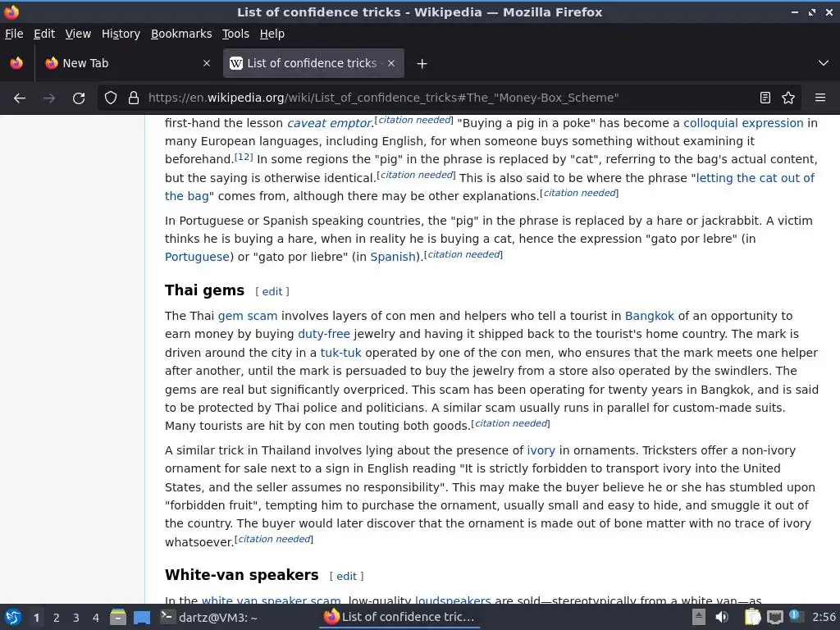This screenshot has width=840, height=630.
Task: Open the file manager taskbar icon
Action: pos(118,617)
